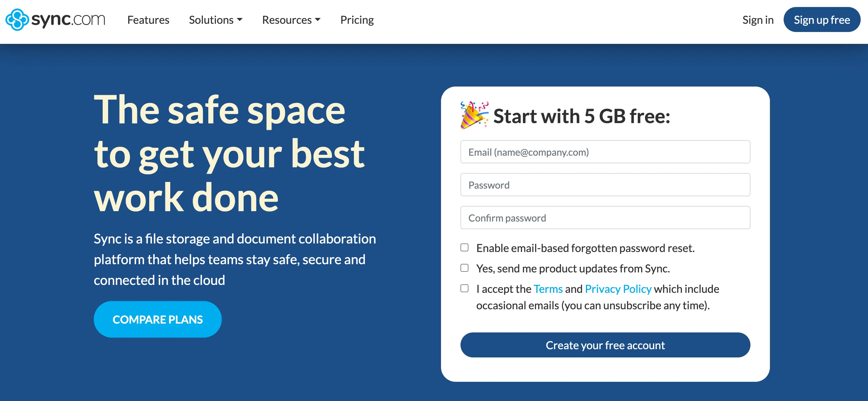Expand the Solutions dropdown menu
This screenshot has height=401, width=868.
point(216,20)
